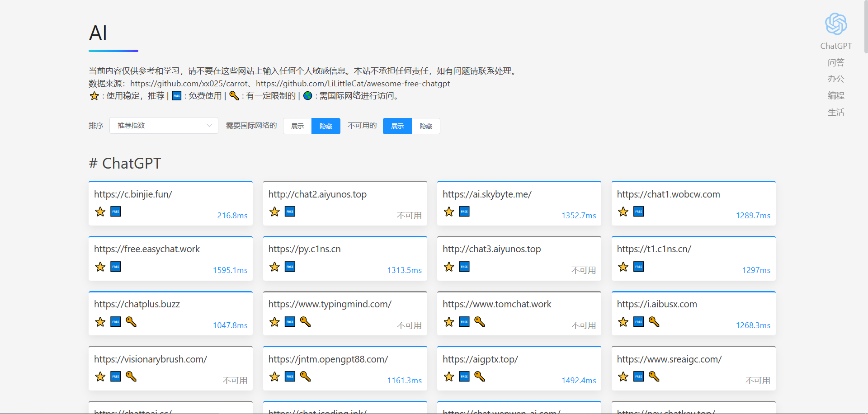The image size is (868, 414).
Task: Go to the 生活 section in the side navigation
Action: coord(836,112)
